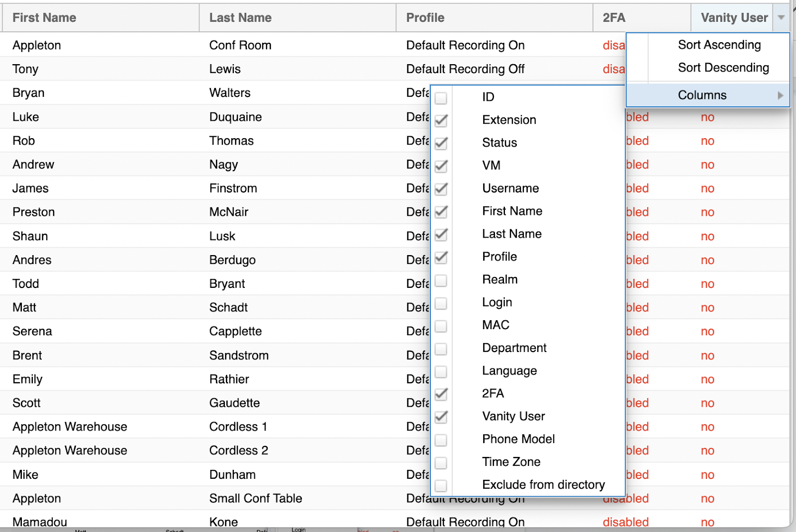This screenshot has width=796, height=532.
Task: Show the Department column
Action: 440,349
